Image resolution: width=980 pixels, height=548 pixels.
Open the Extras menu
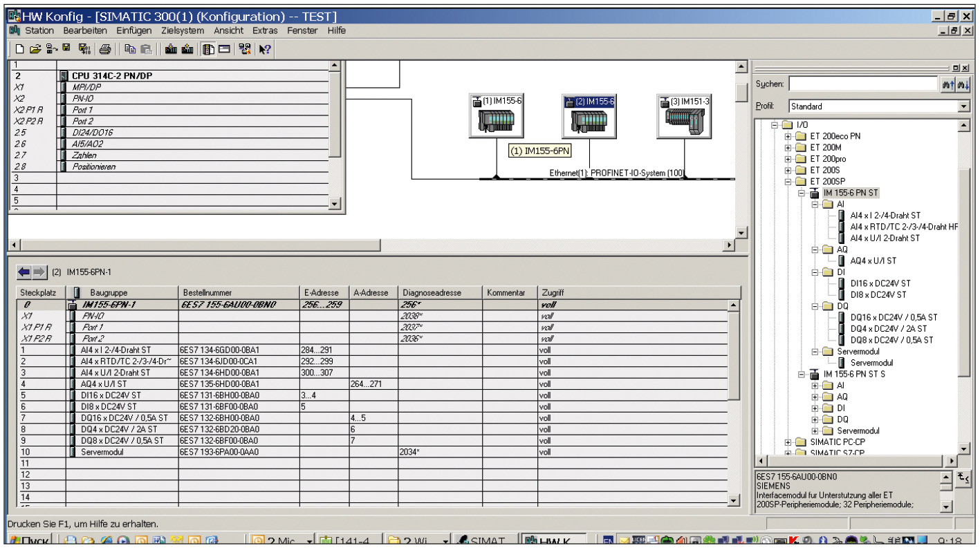(265, 30)
